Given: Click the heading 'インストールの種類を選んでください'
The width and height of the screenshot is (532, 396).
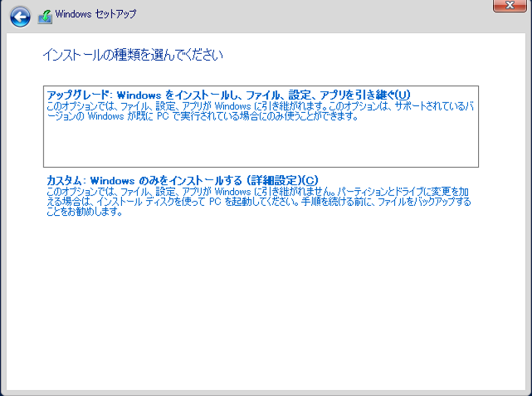Looking at the screenshot, I should (132, 55).
